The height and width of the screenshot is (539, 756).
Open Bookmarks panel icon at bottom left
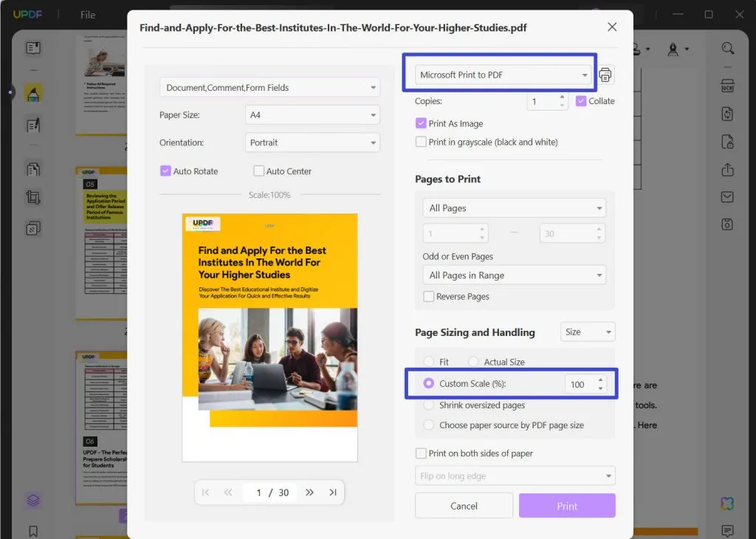33,531
